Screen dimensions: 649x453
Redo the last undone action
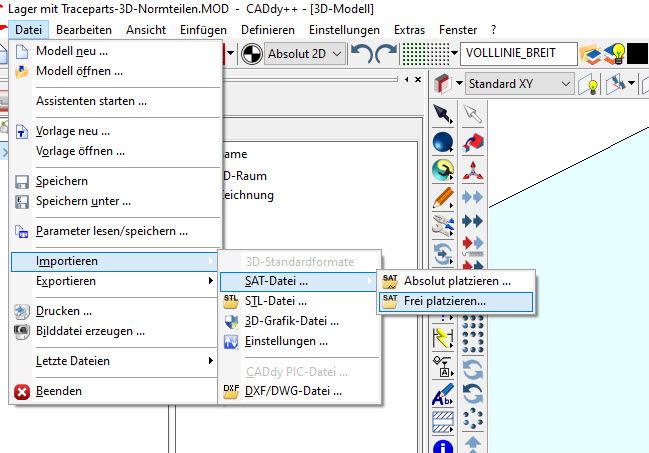click(x=386, y=54)
